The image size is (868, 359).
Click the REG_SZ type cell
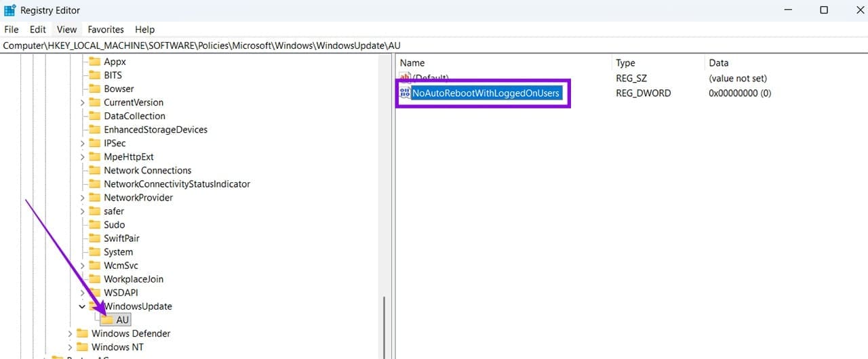pos(631,78)
